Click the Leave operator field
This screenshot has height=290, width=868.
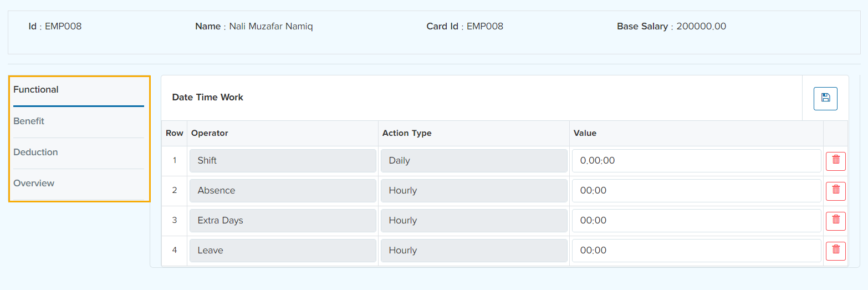[283, 251]
